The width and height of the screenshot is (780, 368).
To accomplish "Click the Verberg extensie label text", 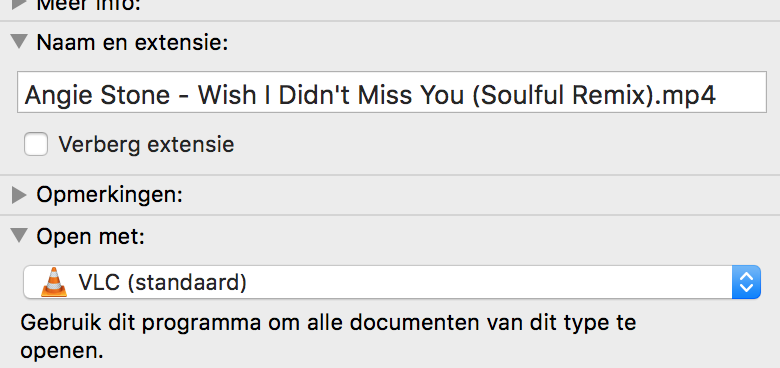I will [146, 145].
